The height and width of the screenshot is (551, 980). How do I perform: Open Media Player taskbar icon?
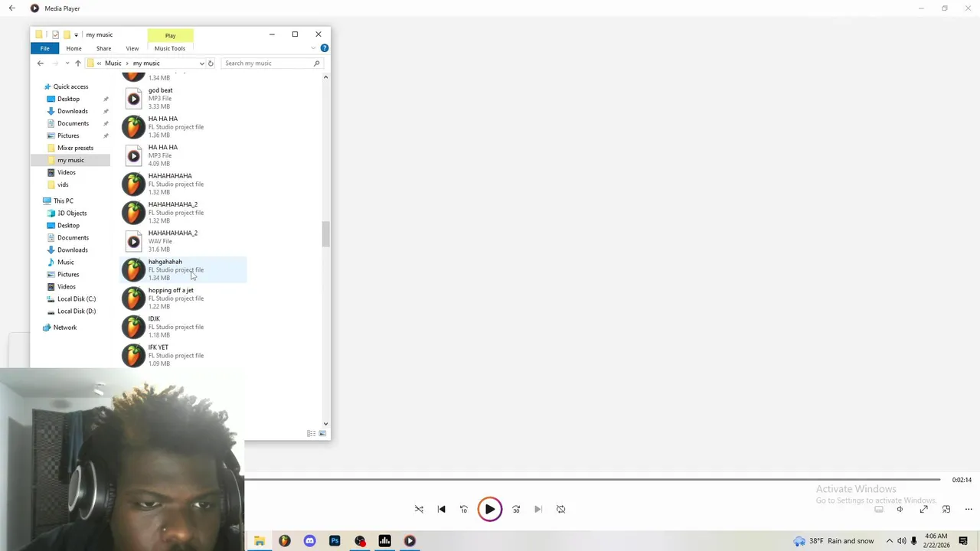click(x=410, y=541)
